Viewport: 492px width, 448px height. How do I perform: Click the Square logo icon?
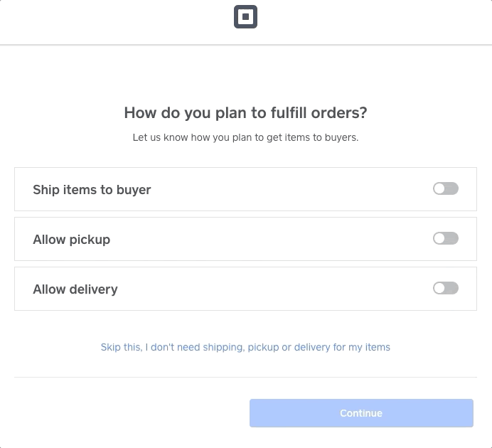pos(245,16)
